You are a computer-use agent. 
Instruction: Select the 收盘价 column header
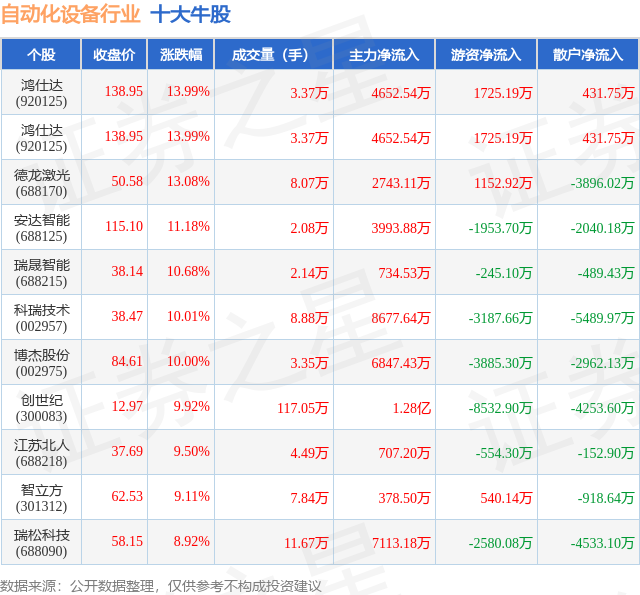114,55
